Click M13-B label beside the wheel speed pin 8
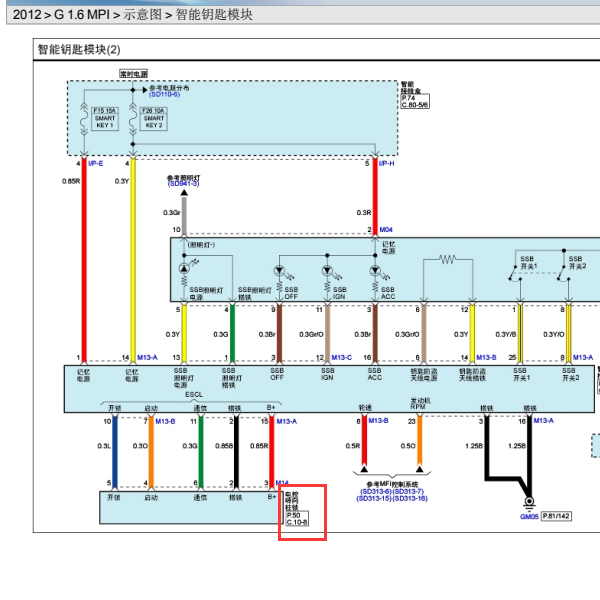Image resolution: width=600 pixels, height=600 pixels. 378,421
